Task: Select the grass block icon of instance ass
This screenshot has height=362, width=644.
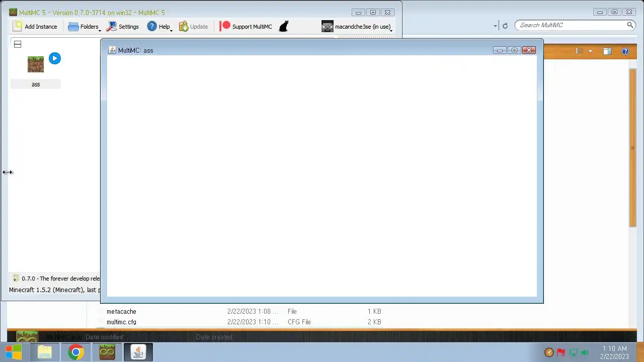Action: (36, 64)
